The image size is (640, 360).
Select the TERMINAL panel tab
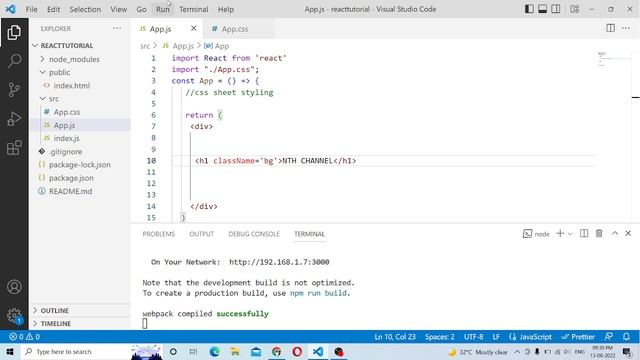309,234
